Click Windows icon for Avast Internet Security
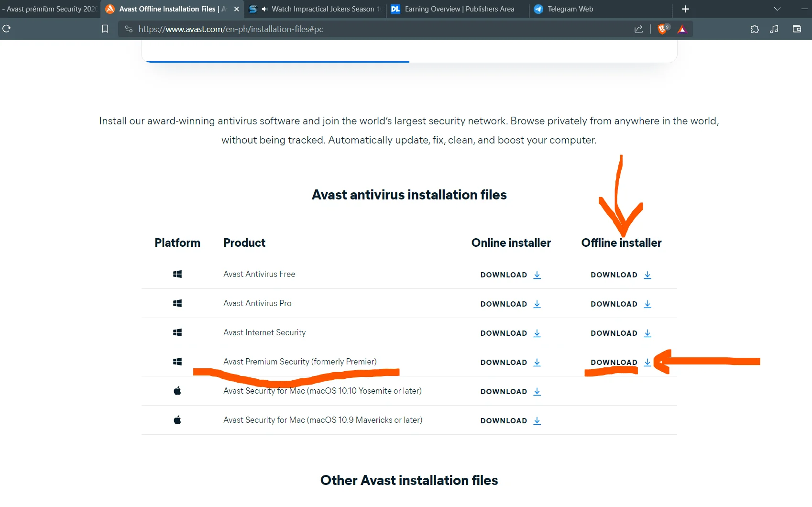This screenshot has width=812, height=507. point(177,332)
